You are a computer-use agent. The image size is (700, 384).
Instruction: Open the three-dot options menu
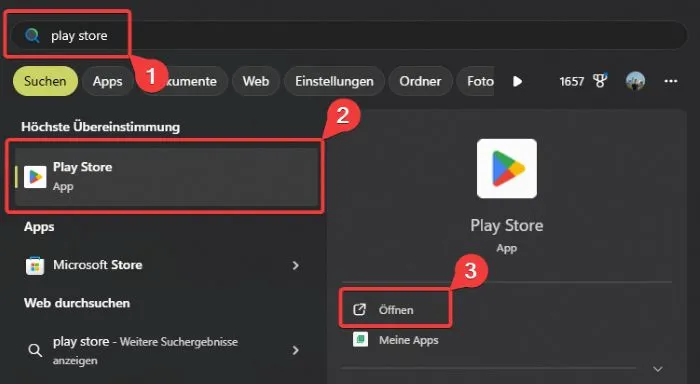tap(671, 81)
